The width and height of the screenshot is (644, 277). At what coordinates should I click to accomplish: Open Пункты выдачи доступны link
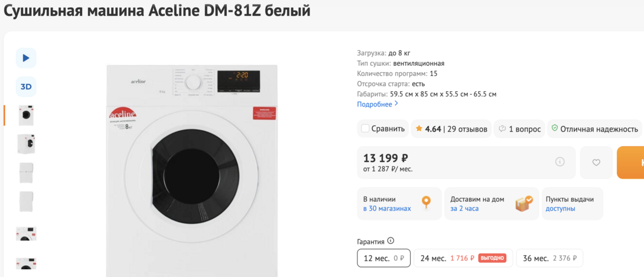(560, 208)
